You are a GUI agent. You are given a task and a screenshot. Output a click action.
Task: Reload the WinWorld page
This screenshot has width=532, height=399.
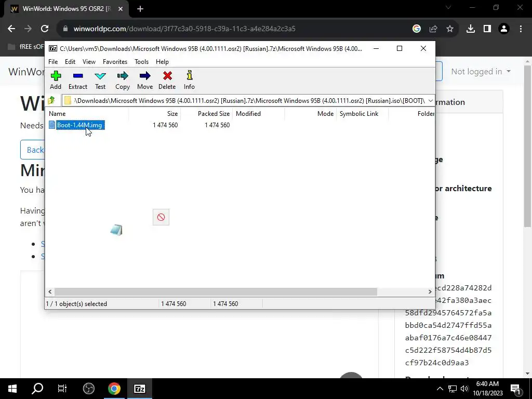(45, 29)
